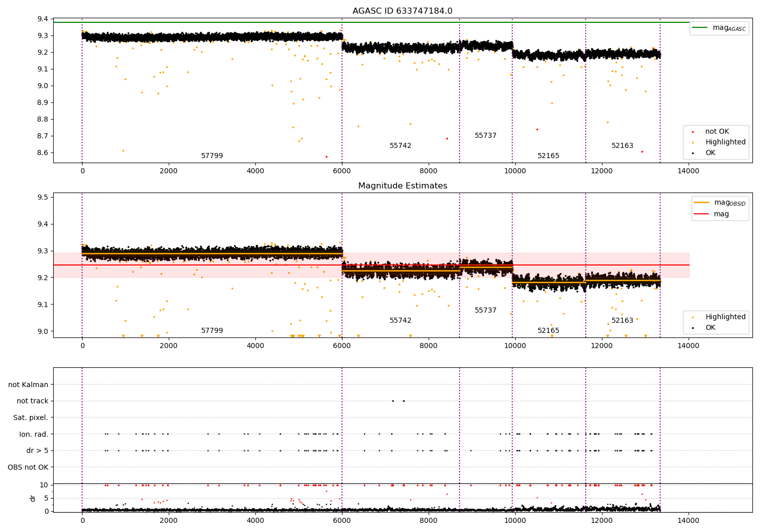760x532 pixels.
Task: Click the 'OK' legend label in the AGASC ID plot
Action: (x=710, y=153)
